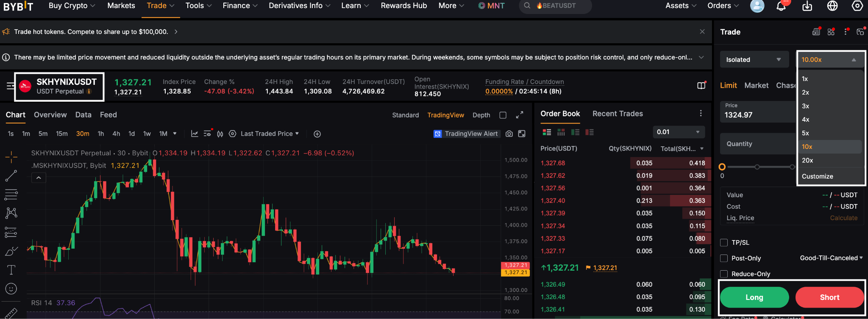Collapse the 10.00x leverage dropdown
This screenshot has height=319, width=868.
[x=831, y=60]
